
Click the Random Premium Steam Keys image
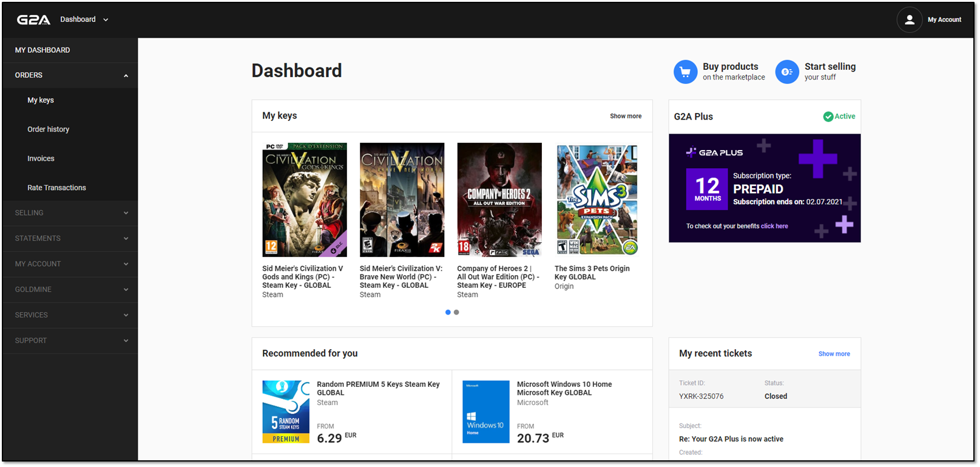(286, 412)
